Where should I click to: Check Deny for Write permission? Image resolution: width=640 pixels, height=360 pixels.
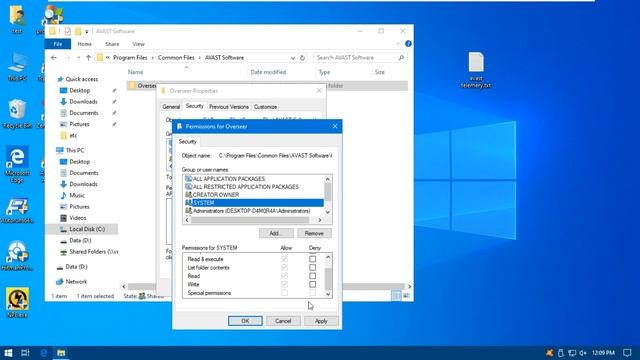click(x=312, y=284)
